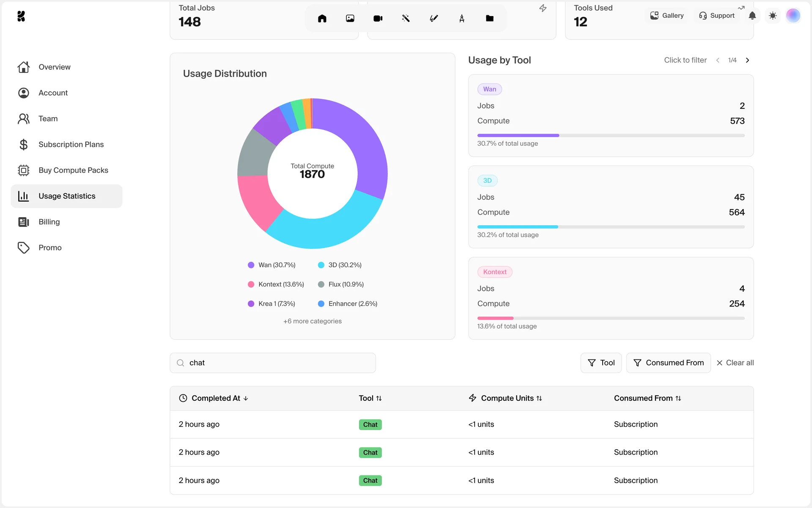Click the app logo icon
812x508 pixels.
(x=21, y=16)
